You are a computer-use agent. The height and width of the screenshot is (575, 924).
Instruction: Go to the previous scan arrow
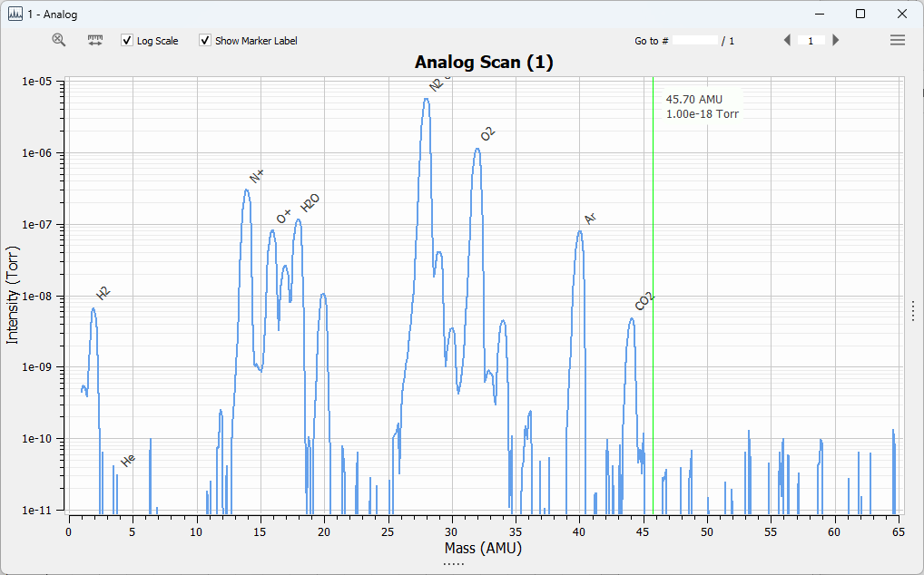(x=787, y=40)
